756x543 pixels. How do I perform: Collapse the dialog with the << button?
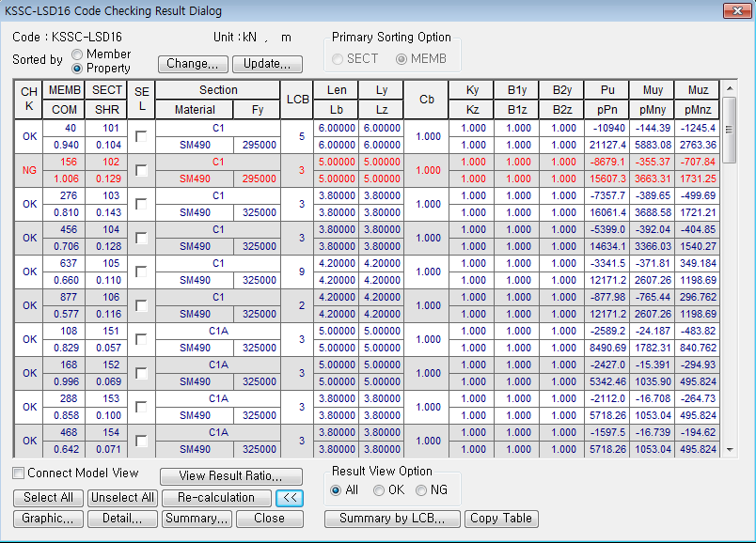tap(290, 498)
